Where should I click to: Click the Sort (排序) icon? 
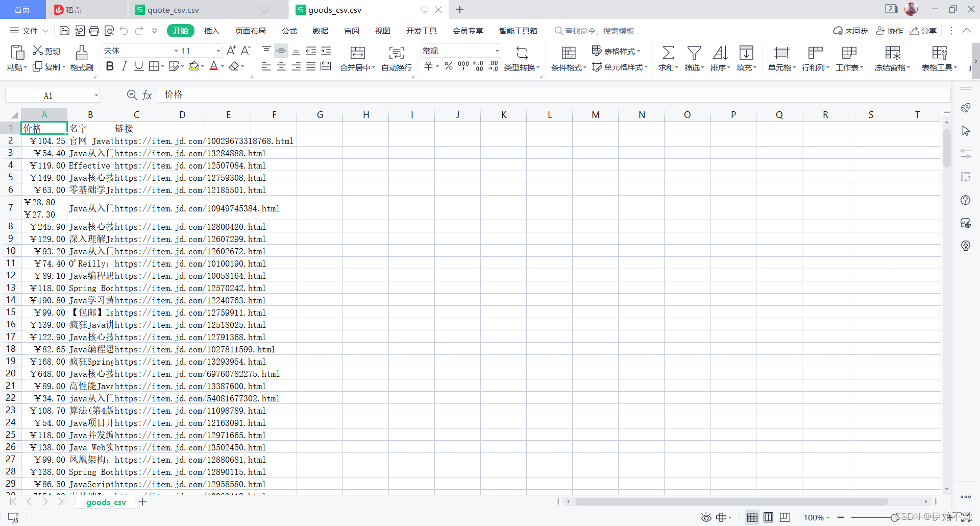pos(720,53)
